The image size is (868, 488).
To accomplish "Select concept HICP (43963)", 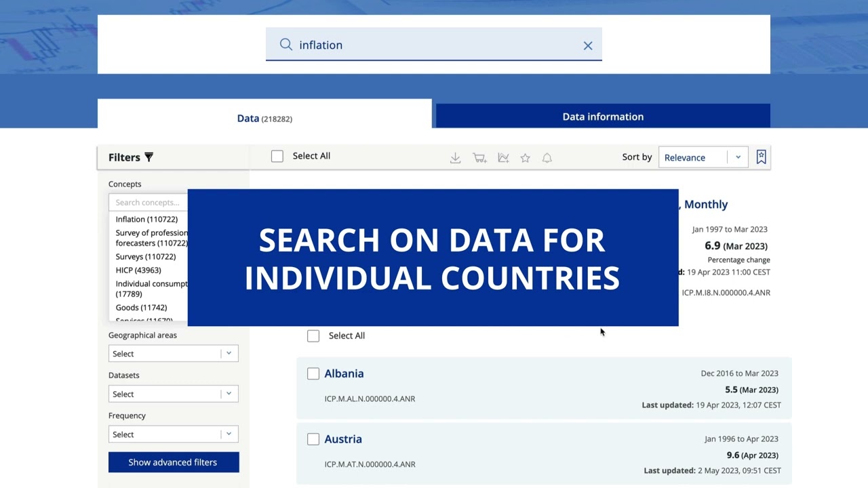I will (138, 270).
